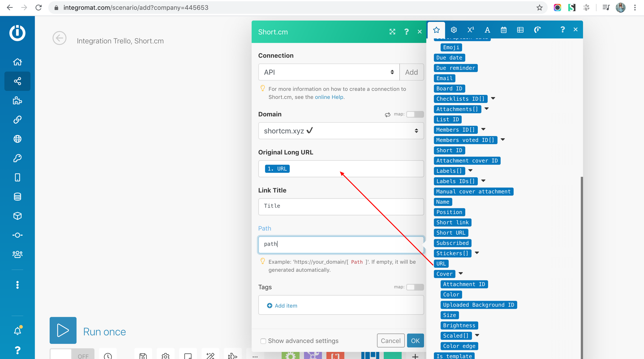Click the Link Title input field
Image resolution: width=644 pixels, height=359 pixels.
coord(341,206)
